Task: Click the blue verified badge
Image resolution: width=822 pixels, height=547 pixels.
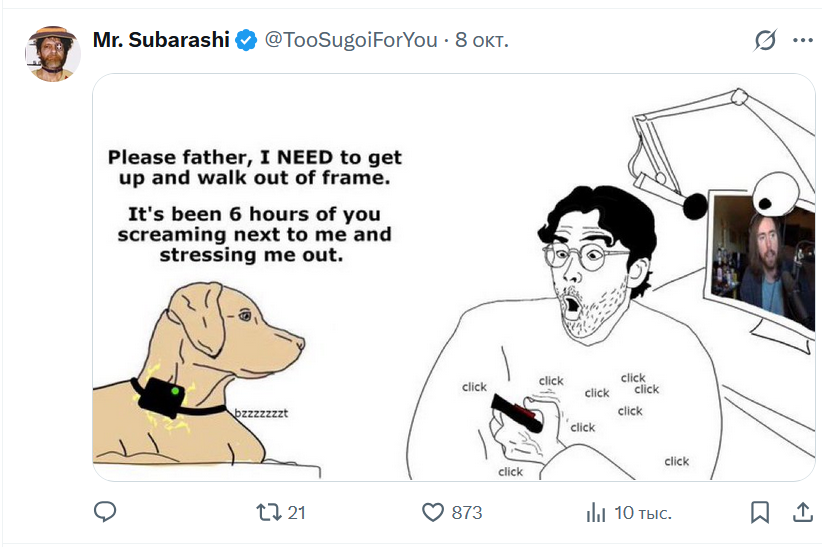Action: coord(246,41)
